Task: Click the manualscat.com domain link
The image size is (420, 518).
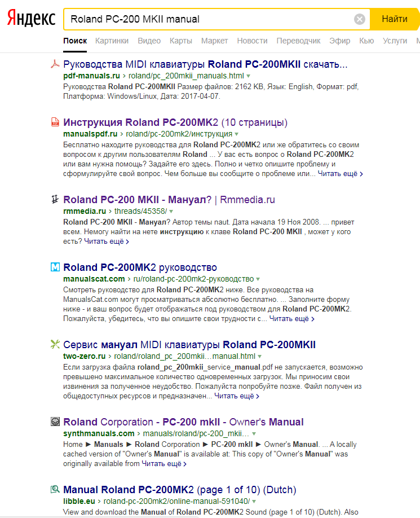Action: coord(94,279)
